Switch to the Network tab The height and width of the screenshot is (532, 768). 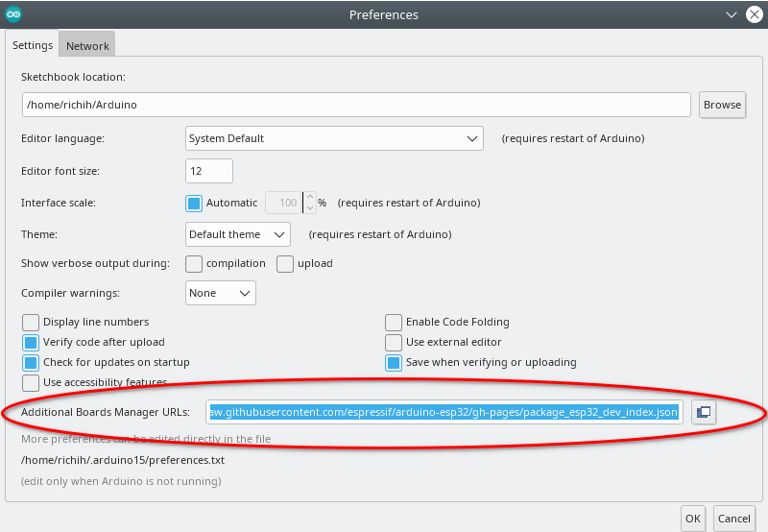coord(87,45)
